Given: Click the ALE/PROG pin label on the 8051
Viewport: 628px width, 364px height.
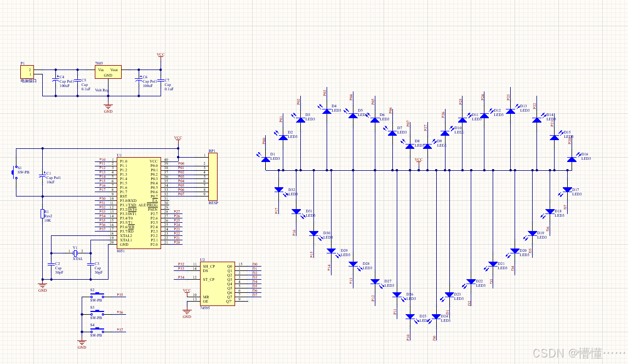Looking at the screenshot, I should click(x=148, y=205).
